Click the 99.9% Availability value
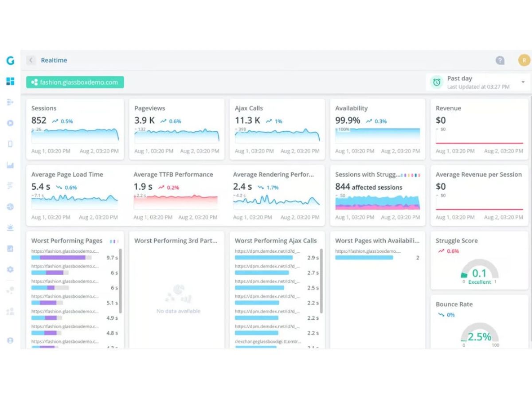 [348, 120]
